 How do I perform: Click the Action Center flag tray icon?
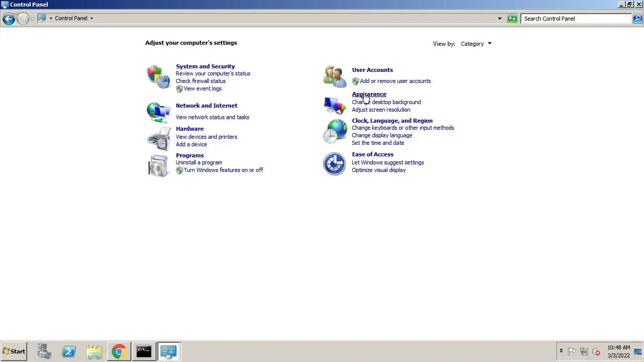point(572,351)
